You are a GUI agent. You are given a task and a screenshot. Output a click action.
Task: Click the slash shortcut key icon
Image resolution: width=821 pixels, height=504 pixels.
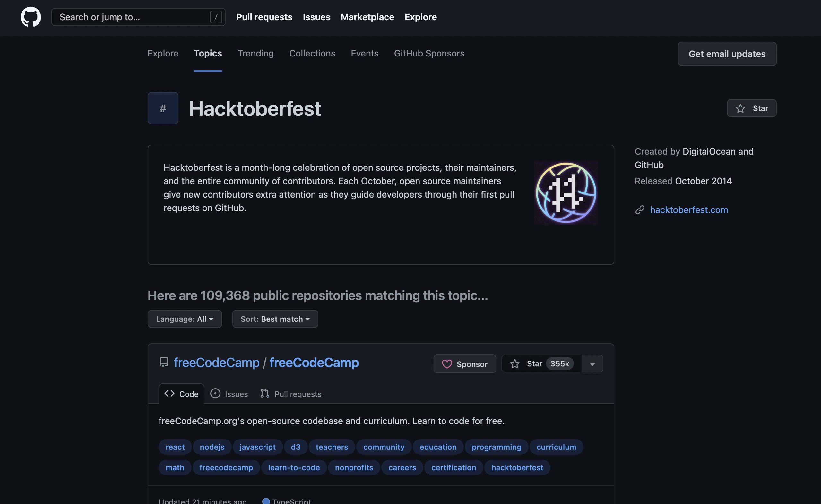(216, 17)
